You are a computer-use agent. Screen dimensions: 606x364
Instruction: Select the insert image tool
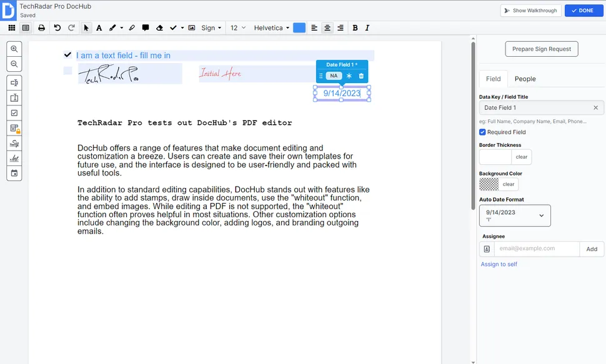point(192,28)
